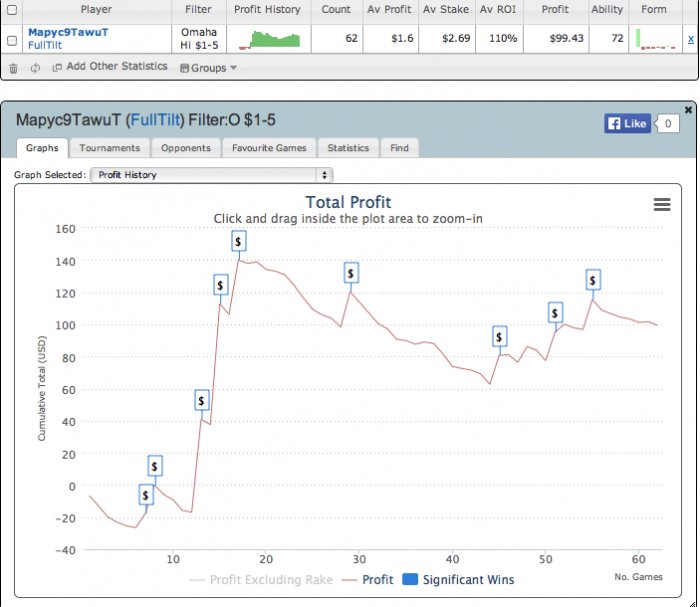Sort by the Filter column header
The height and width of the screenshot is (607, 700).
[x=198, y=9]
